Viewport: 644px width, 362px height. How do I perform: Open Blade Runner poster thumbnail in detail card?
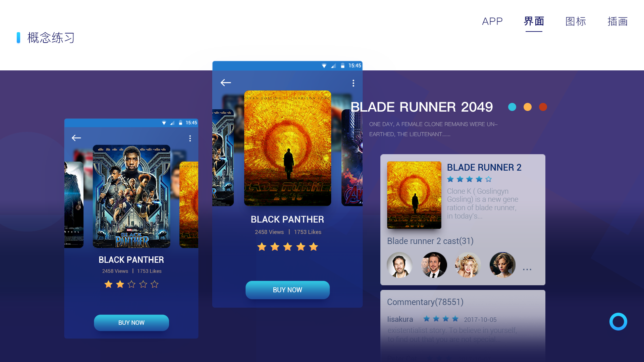(x=414, y=195)
